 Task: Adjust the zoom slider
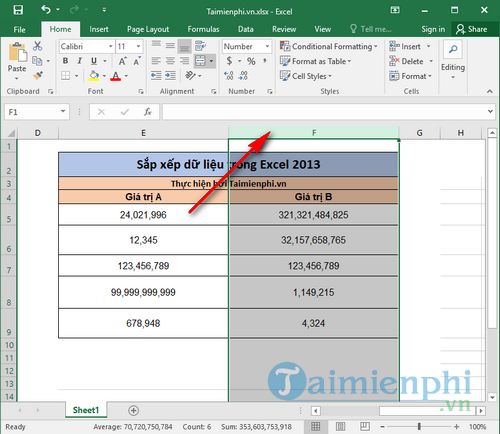(419, 427)
